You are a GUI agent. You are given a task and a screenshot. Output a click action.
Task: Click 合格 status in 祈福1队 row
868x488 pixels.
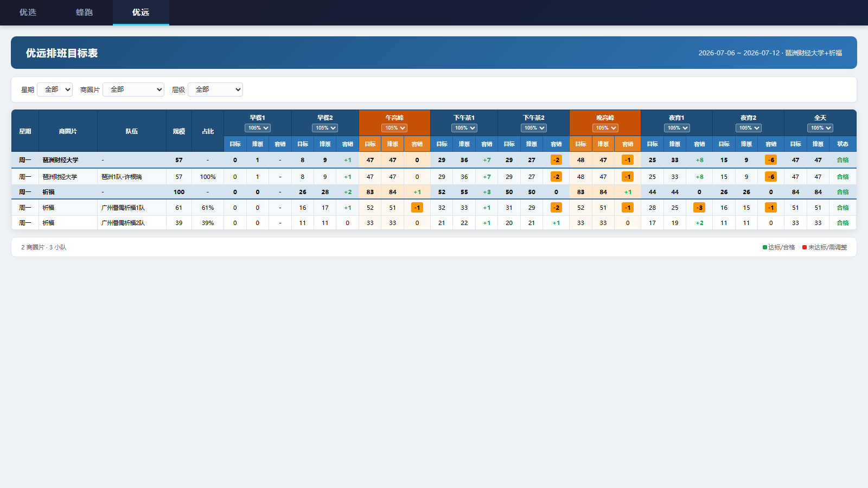click(843, 208)
